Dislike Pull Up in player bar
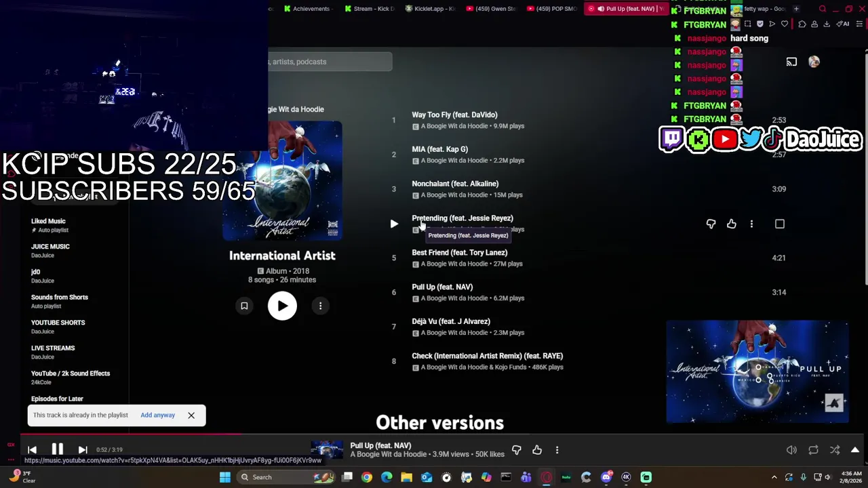 pos(517,450)
